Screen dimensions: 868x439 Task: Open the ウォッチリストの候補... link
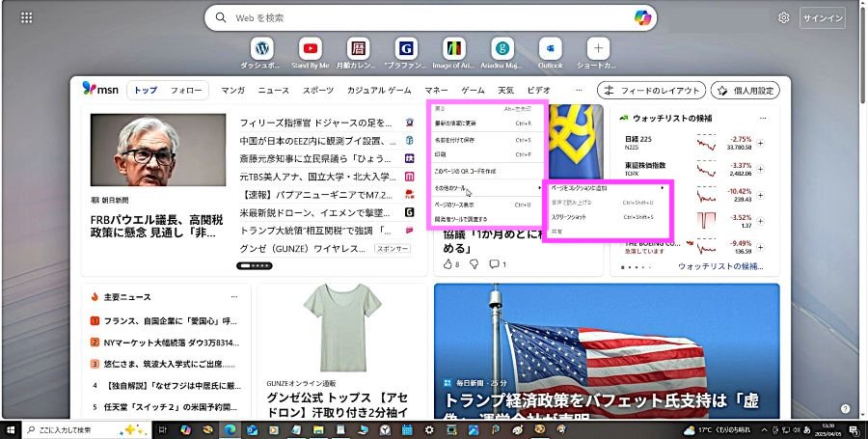720,266
